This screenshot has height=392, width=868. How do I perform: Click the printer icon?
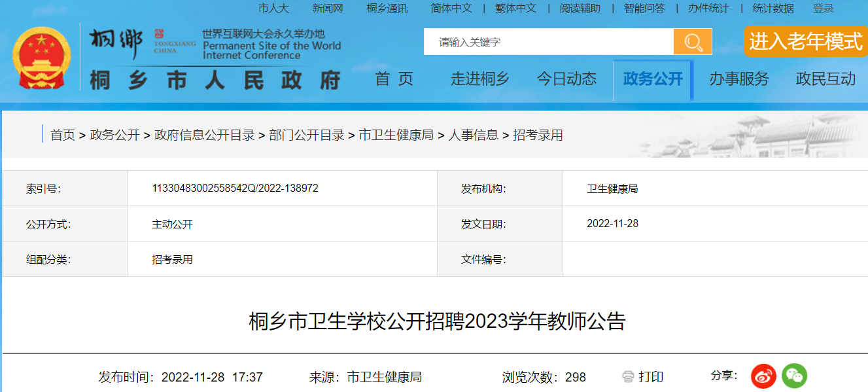628,377
